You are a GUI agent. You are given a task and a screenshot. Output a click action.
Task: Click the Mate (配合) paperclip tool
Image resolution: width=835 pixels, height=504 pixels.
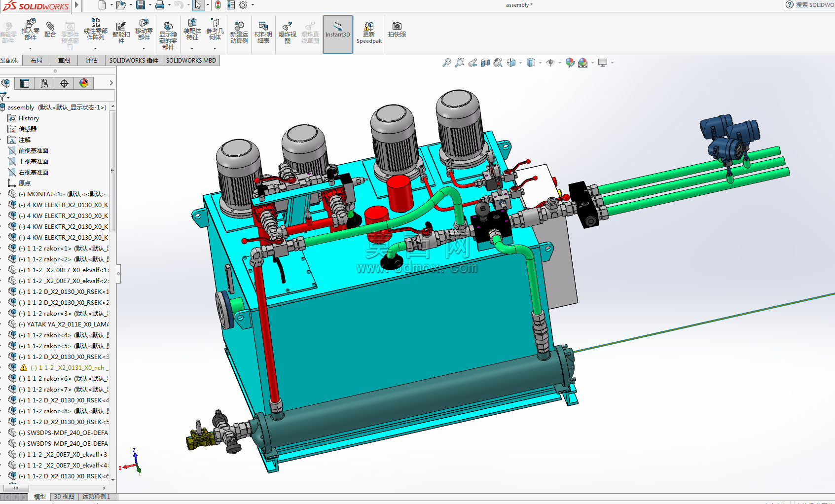tap(50, 30)
